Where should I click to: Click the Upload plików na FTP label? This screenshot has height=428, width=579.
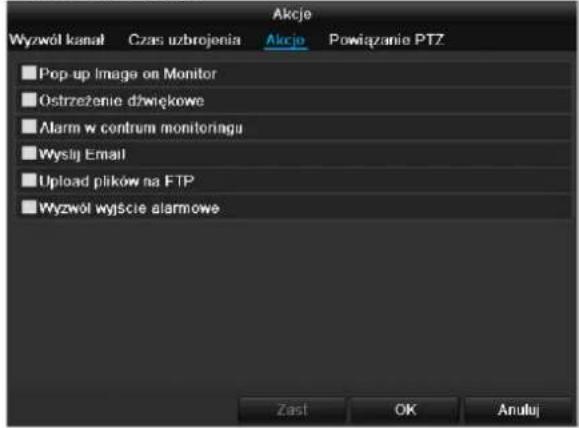(x=117, y=181)
